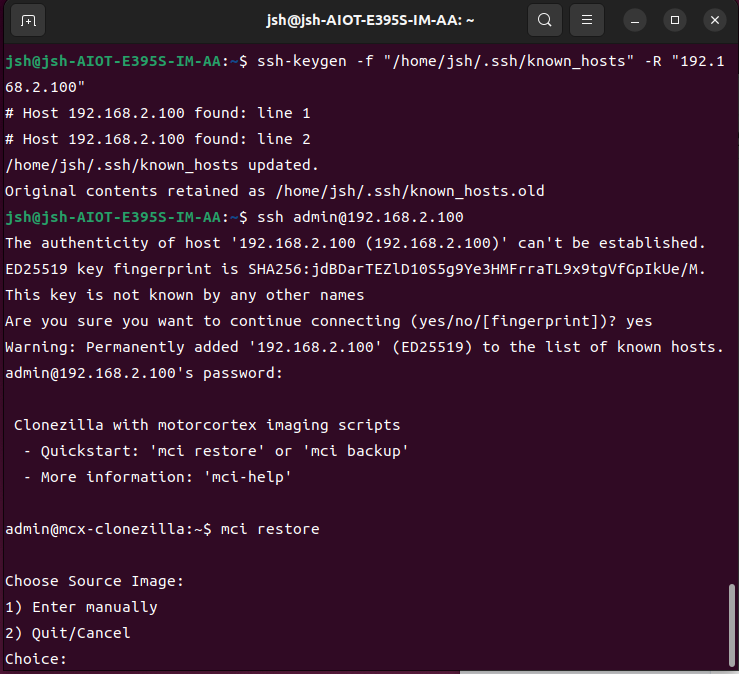Open the hamburger main menu
Screen dimensions: 739x674
588,20
